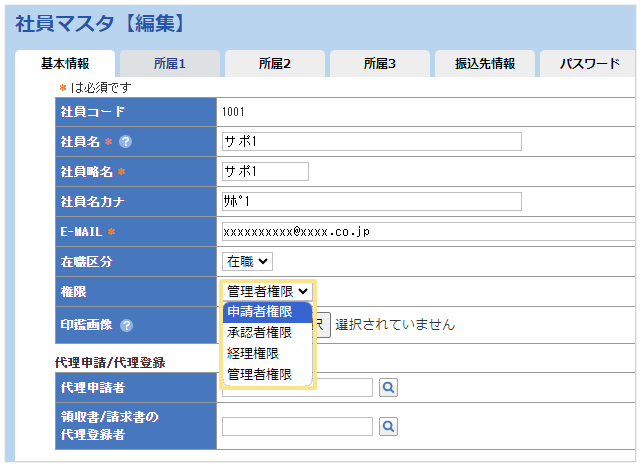Click the 領収書/請求書の代理登録者 text box
This screenshot has height=466, width=641.
[x=297, y=427]
